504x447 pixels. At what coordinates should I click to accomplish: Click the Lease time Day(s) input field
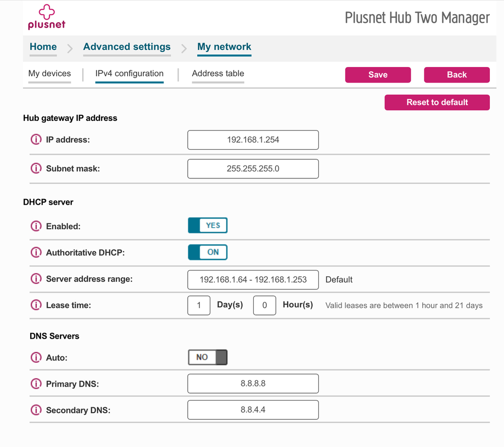pos(199,305)
